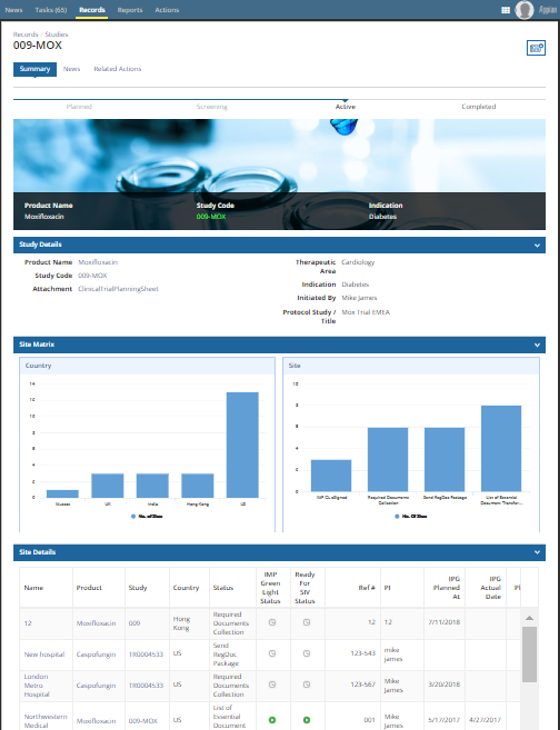
Task: Click Ready For SIV clock icon for London Metro Hospital
Action: 307,684
